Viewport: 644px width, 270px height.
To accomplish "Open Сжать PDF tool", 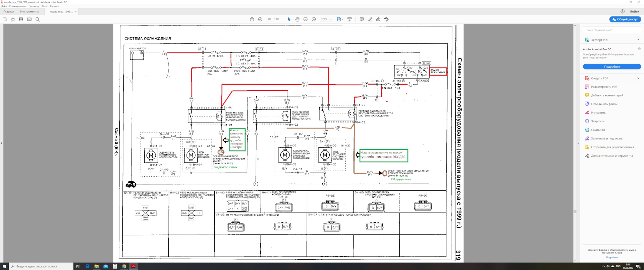I will point(598,130).
